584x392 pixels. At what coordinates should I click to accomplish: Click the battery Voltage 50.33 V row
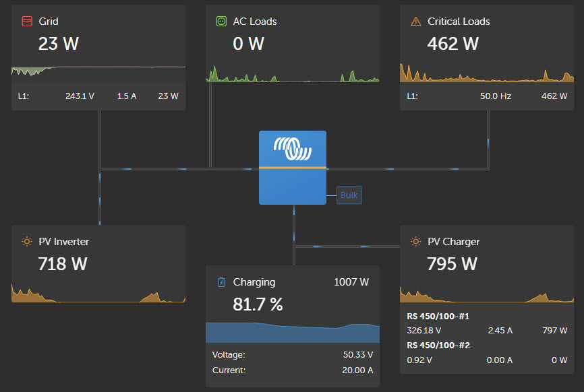293,354
